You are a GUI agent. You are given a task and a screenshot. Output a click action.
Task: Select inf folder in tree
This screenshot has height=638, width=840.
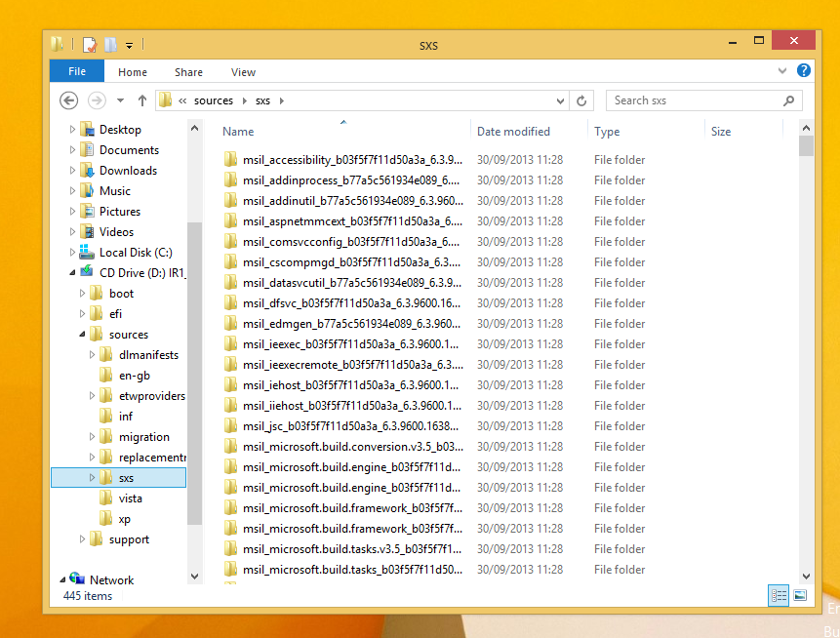pyautogui.click(x=125, y=417)
